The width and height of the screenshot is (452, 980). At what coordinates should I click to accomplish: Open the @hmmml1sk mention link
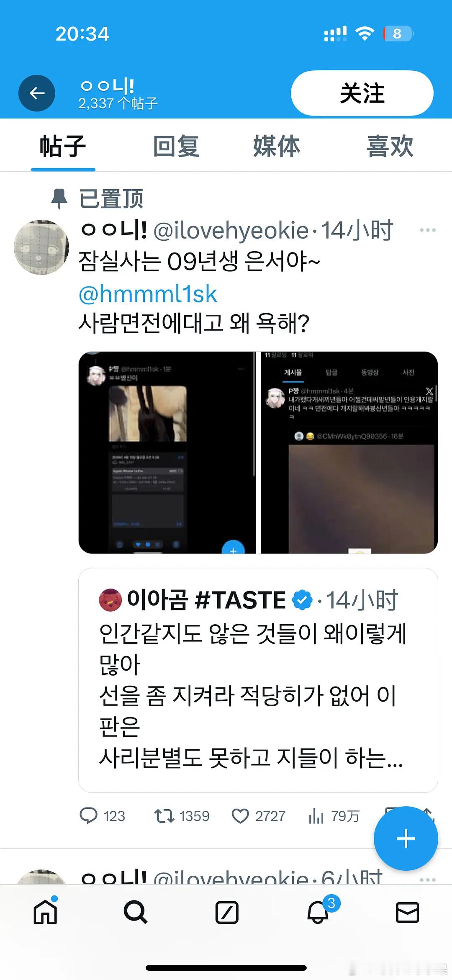pyautogui.click(x=148, y=294)
